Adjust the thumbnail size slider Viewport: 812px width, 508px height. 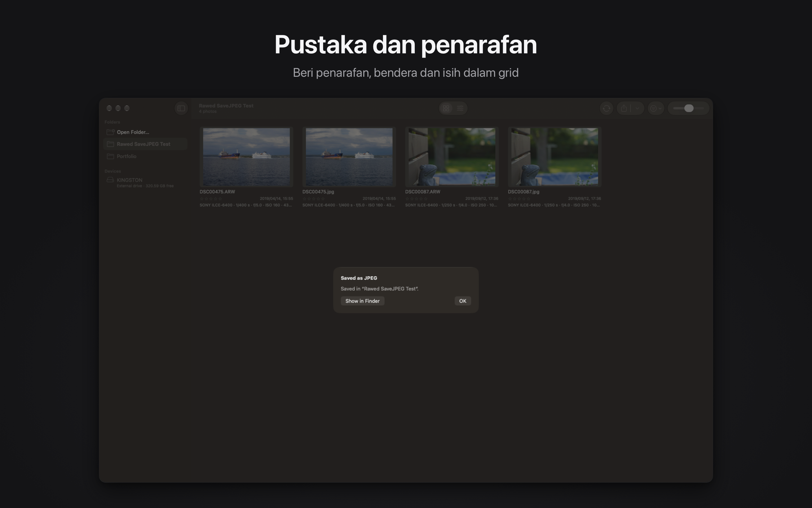(x=689, y=108)
